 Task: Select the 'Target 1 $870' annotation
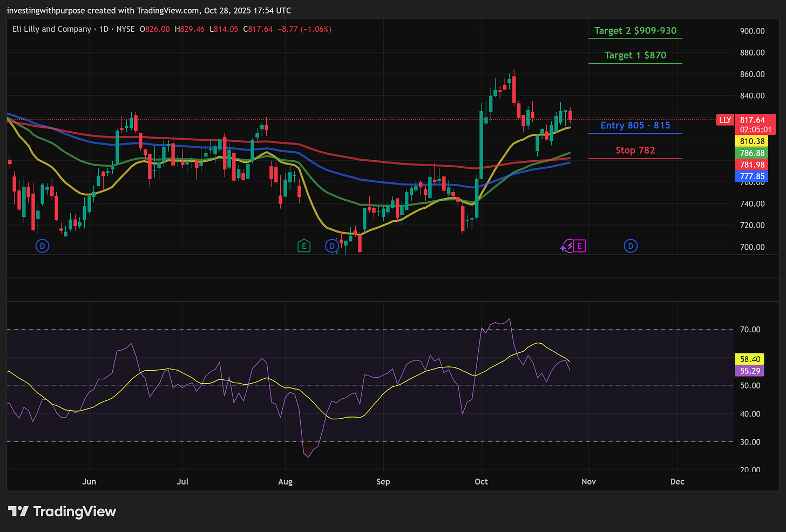(635, 55)
